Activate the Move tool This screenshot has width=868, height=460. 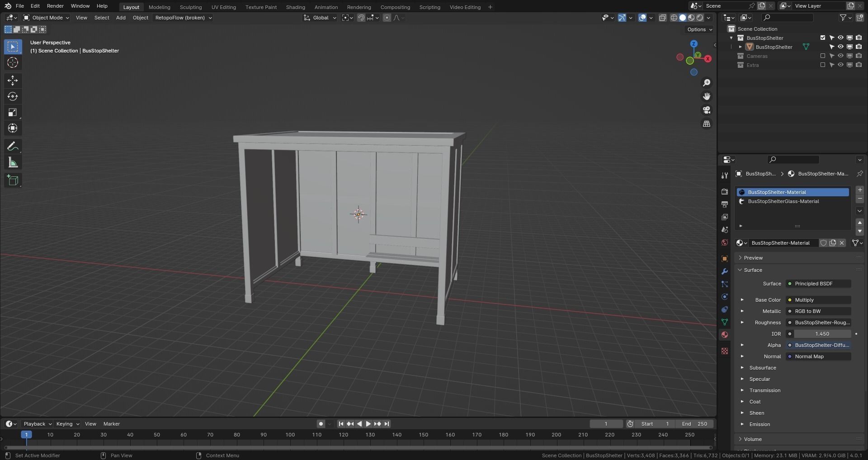(13, 81)
